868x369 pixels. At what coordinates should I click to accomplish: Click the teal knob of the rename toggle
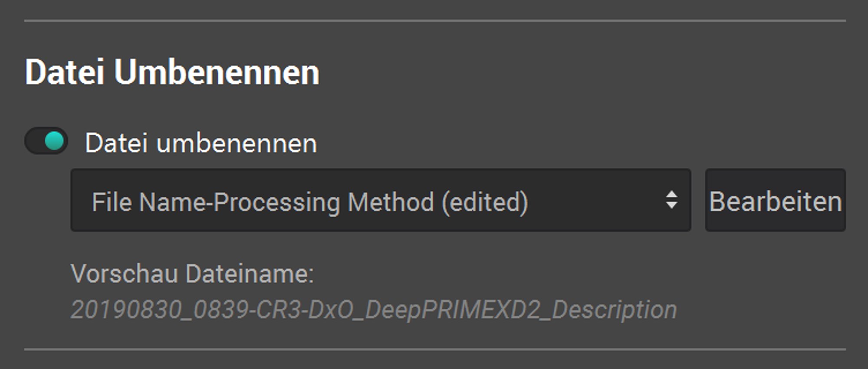pos(55,141)
